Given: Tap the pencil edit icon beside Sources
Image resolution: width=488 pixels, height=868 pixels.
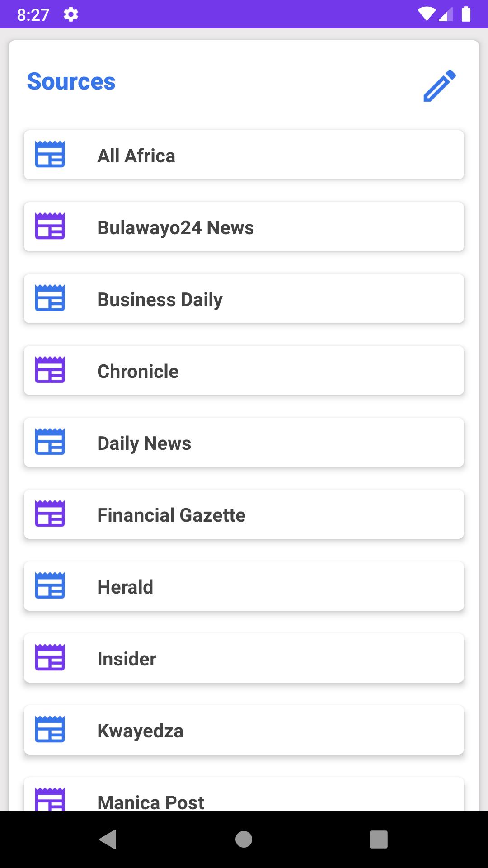Looking at the screenshot, I should [440, 85].
